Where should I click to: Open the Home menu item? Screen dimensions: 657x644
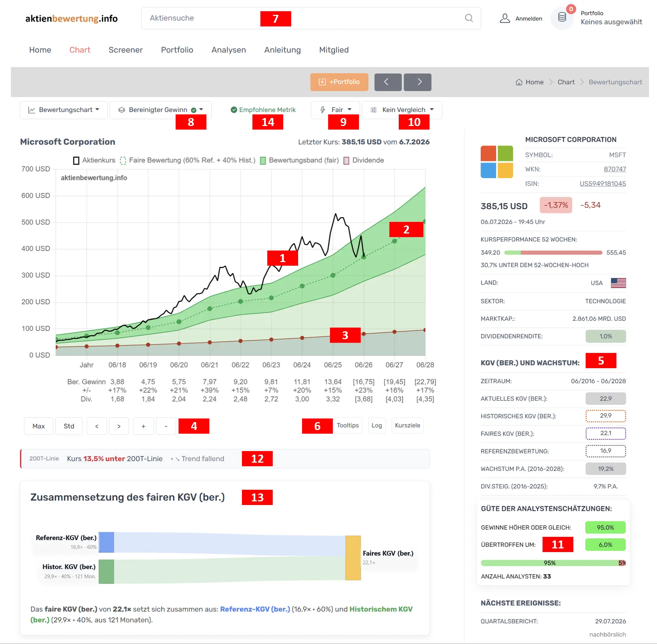(x=40, y=50)
